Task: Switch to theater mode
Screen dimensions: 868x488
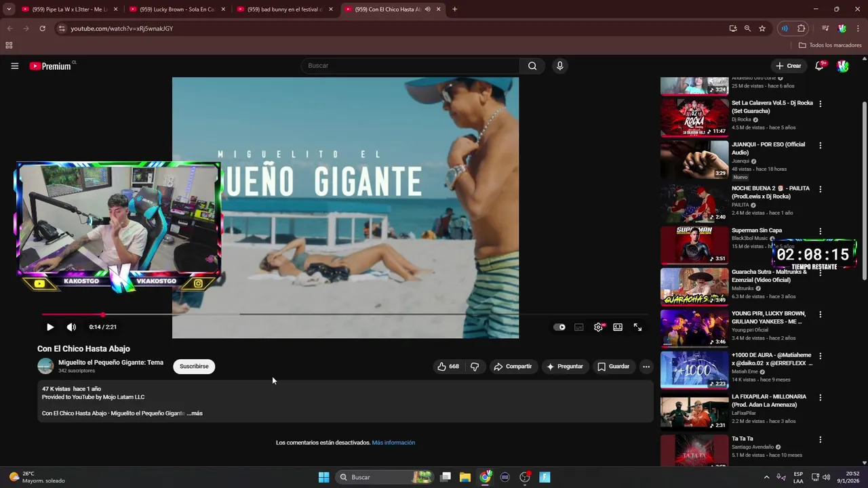Action: tap(618, 327)
